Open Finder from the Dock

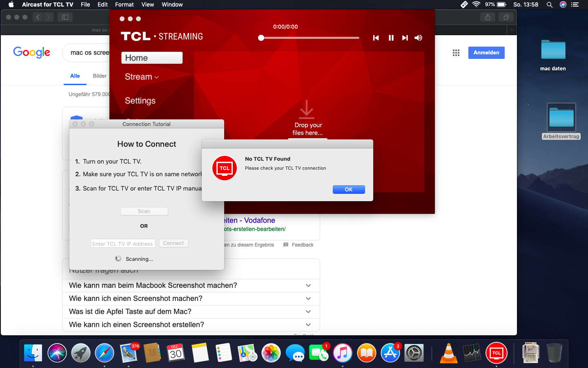coord(33,353)
